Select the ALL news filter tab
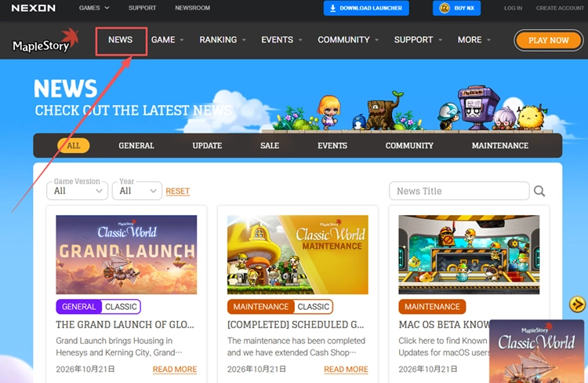 click(74, 146)
